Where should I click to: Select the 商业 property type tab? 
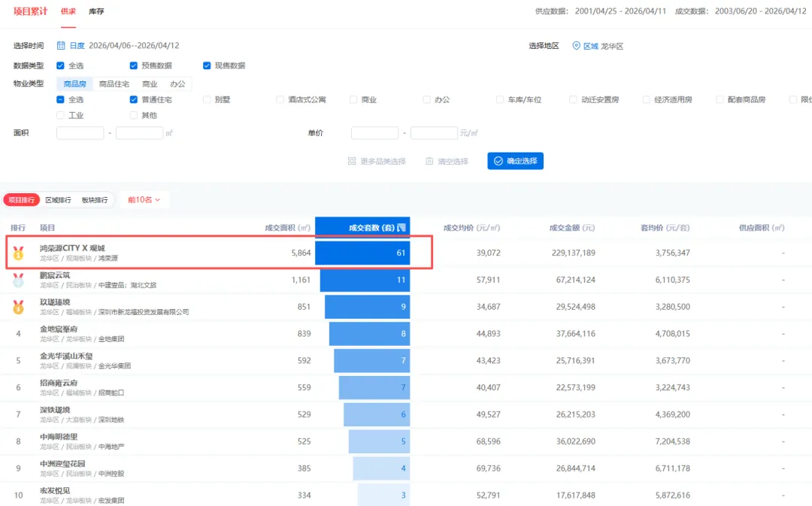[x=150, y=84]
